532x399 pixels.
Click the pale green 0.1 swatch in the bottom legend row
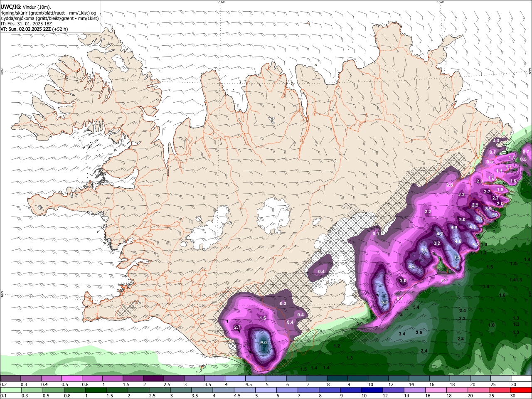point(11,390)
